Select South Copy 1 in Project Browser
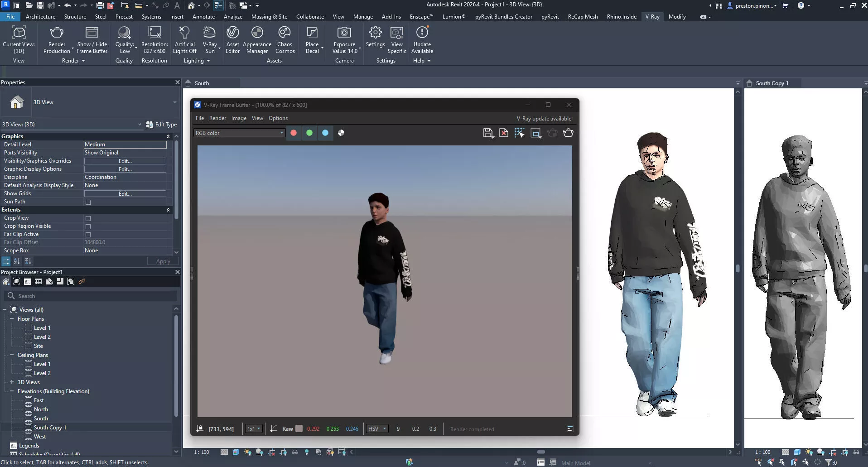The width and height of the screenshot is (868, 467). 50,428
